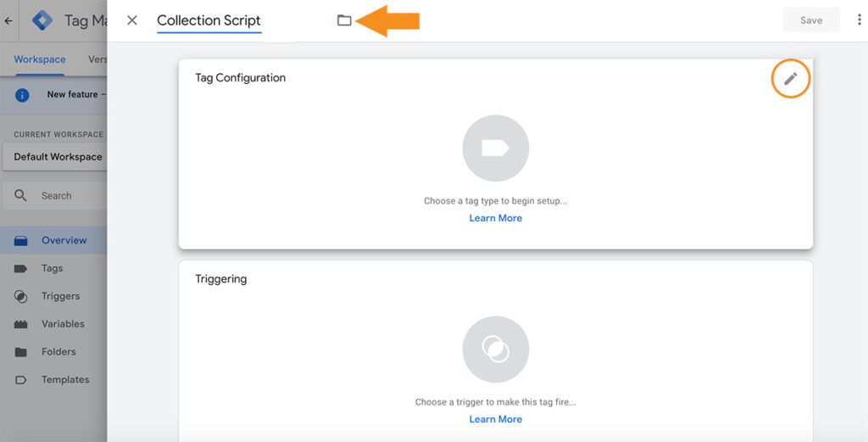Viewport: 868px width, 442px height.
Task: Click the blue info icon near New feature
Action: pos(22,95)
